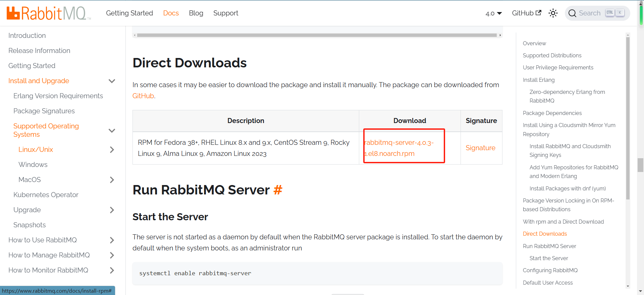
Task: Open the Getting Started nav item
Action: pyautogui.click(x=129, y=13)
